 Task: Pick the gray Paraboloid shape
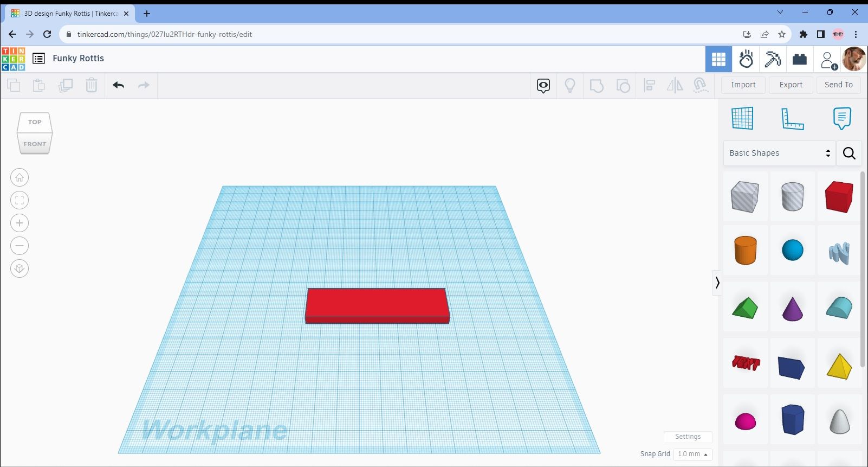839,420
